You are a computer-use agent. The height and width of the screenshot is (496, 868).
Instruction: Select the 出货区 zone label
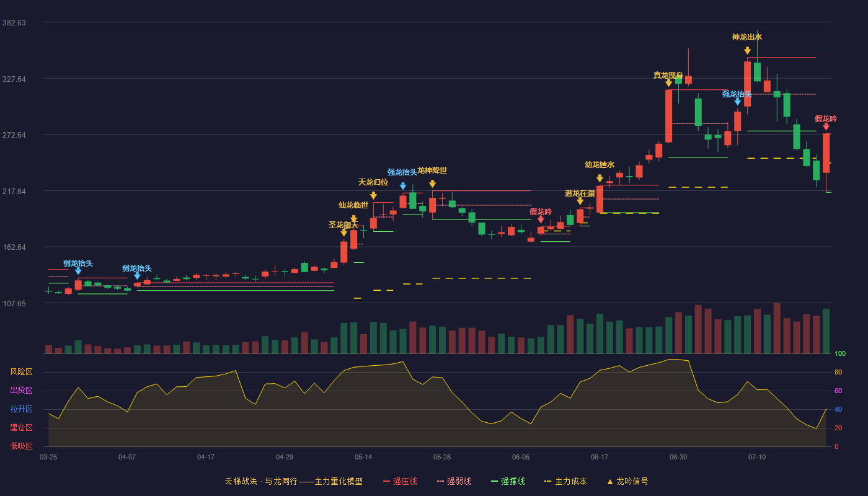(21, 391)
